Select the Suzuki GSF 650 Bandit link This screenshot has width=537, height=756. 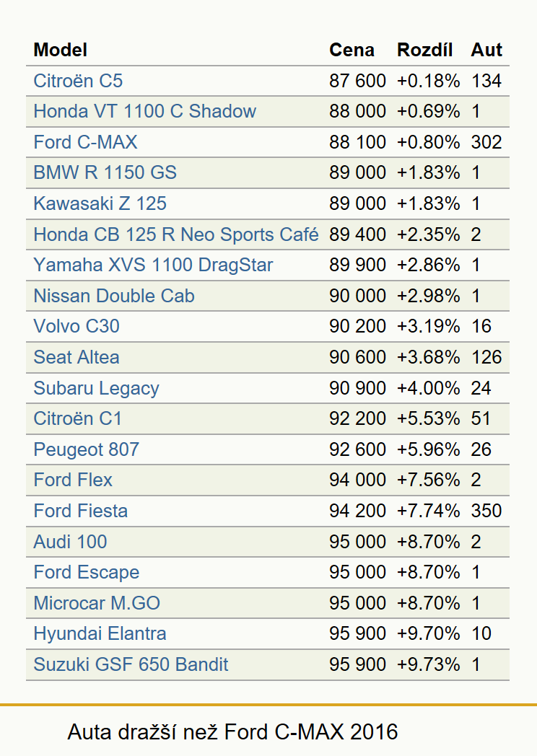point(130,664)
